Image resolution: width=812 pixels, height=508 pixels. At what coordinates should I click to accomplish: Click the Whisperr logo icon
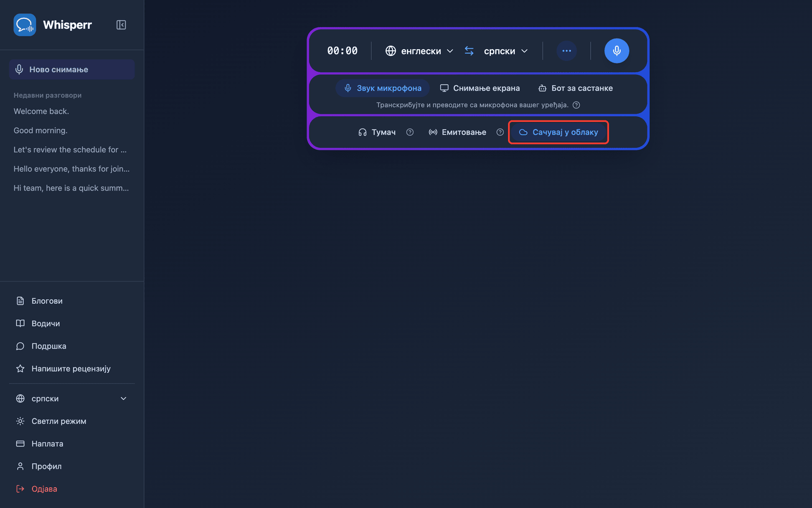coord(25,25)
